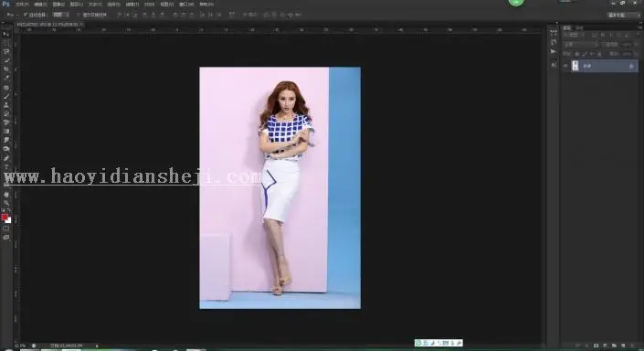Open the workspace switcher dropdown at top right

623,15
